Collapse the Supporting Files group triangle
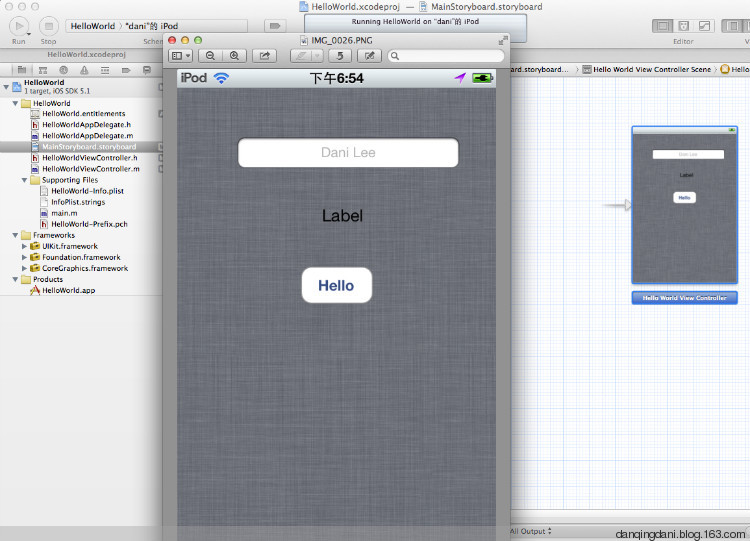Viewport: 750px width, 541px height. (x=24, y=180)
